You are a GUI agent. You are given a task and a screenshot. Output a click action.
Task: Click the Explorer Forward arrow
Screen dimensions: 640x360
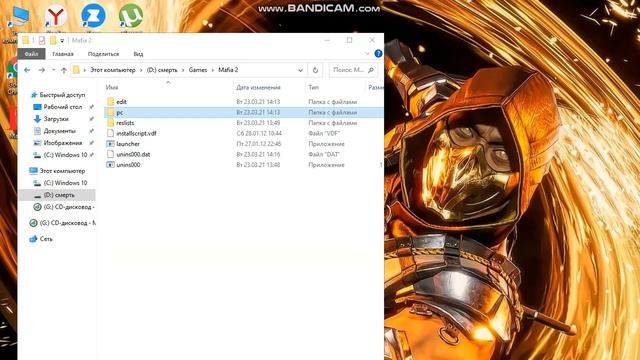[42, 70]
